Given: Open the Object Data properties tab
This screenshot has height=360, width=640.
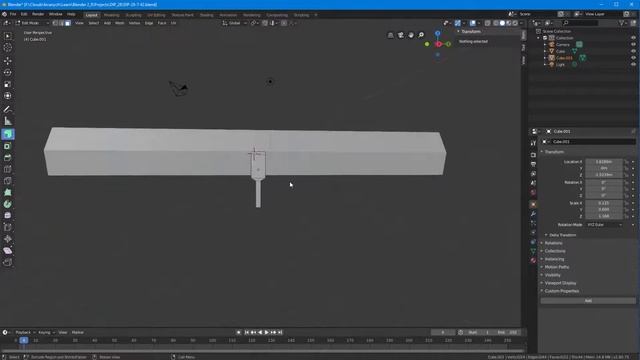Looking at the screenshot, I should coord(533,251).
